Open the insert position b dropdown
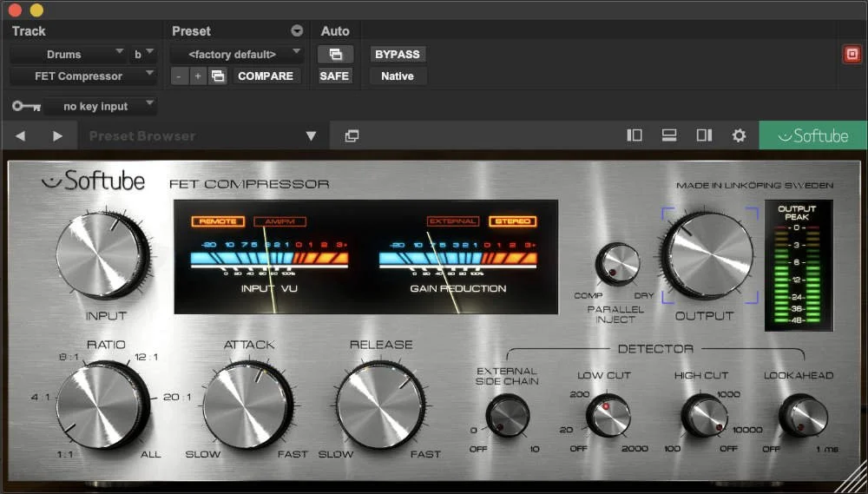The height and width of the screenshot is (494, 868). pyautogui.click(x=143, y=55)
